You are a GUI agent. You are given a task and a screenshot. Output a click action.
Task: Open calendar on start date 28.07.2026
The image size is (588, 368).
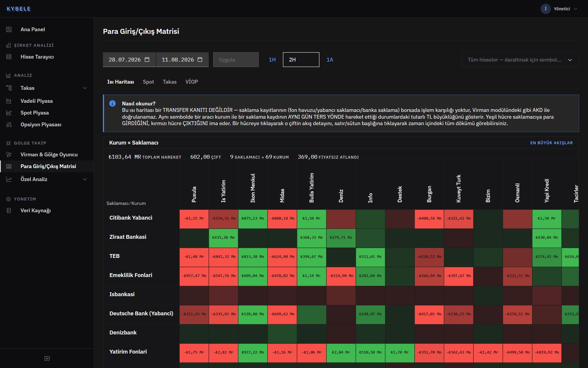pos(147,59)
